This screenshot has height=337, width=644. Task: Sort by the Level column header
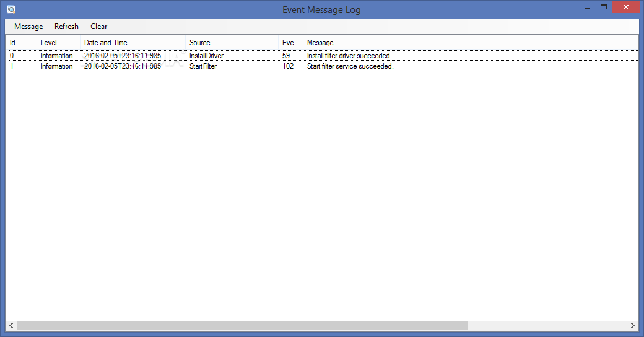[x=58, y=43]
